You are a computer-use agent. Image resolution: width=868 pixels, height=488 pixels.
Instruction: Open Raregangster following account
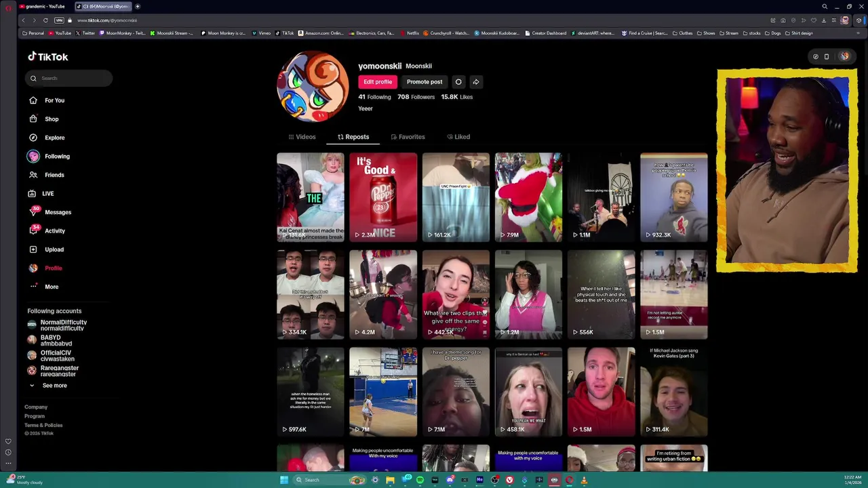point(53,371)
